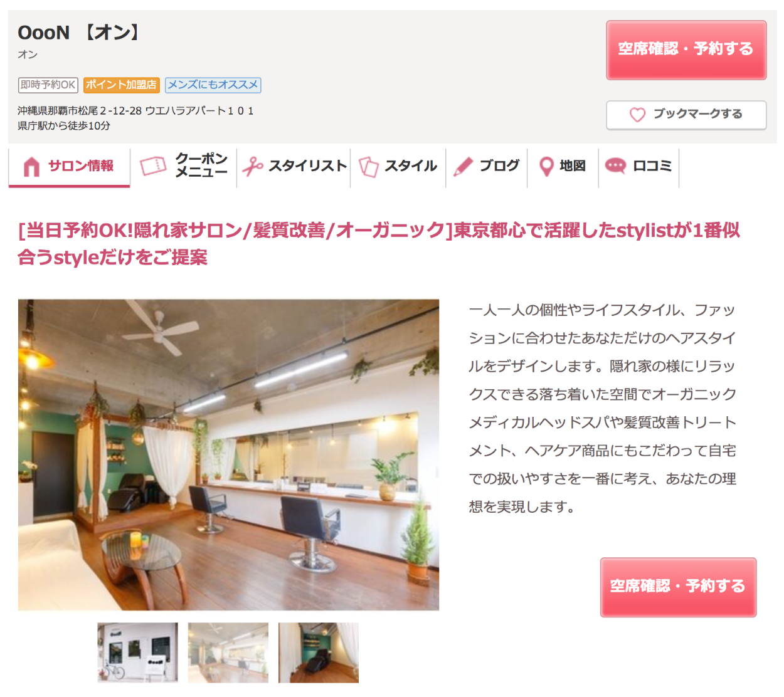Open the 口コミ reviews tab
784x697 pixels.
[x=638, y=166]
